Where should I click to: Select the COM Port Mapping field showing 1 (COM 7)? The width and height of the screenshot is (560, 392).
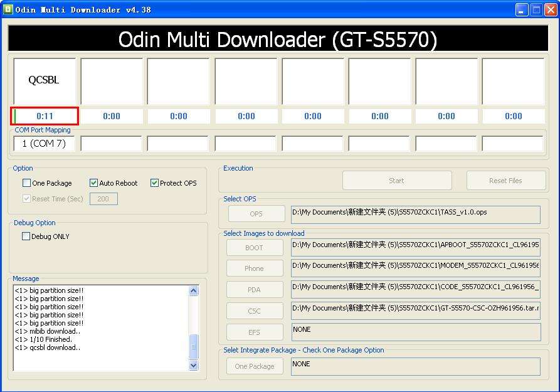44,143
